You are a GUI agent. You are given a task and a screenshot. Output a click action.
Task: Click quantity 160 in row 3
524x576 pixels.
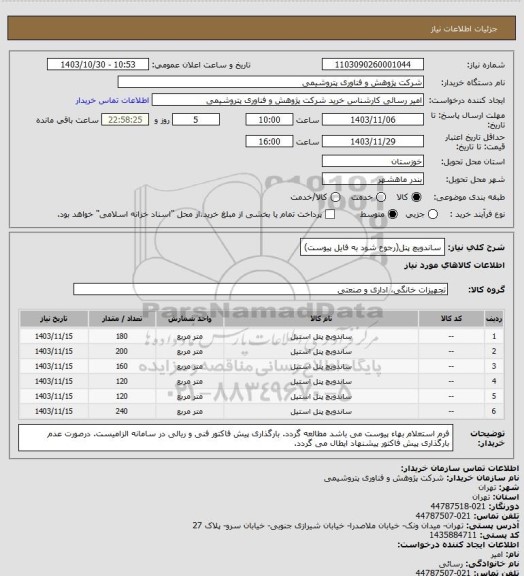[x=122, y=367]
